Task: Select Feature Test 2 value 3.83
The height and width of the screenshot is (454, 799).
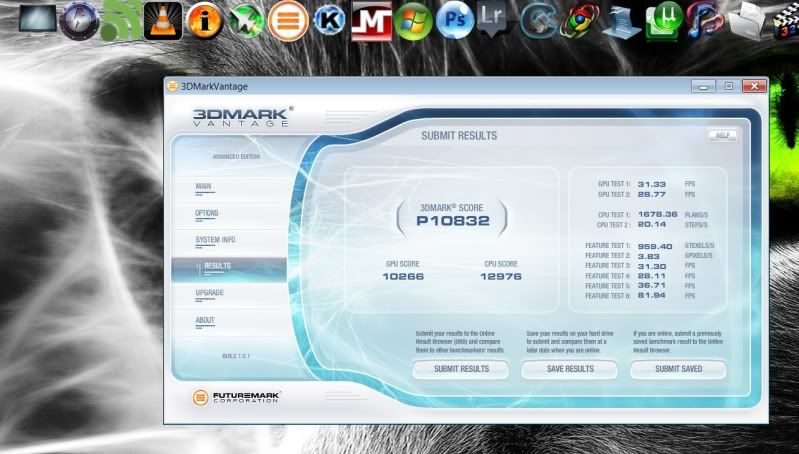Action: 648,256
